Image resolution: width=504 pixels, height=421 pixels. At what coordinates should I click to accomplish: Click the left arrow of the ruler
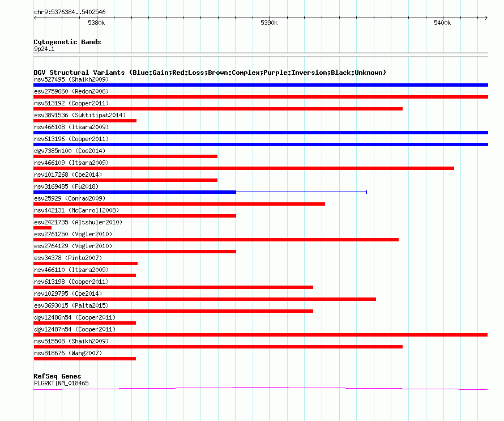(35, 18)
